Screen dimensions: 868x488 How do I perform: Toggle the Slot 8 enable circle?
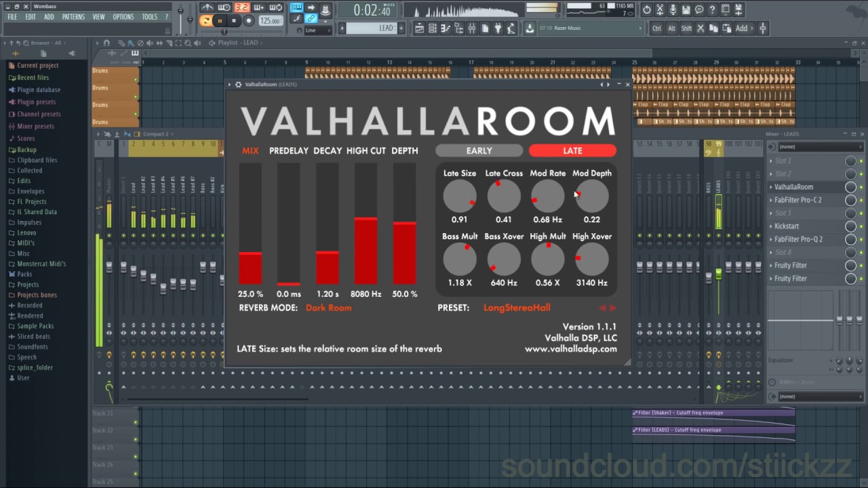(x=850, y=252)
